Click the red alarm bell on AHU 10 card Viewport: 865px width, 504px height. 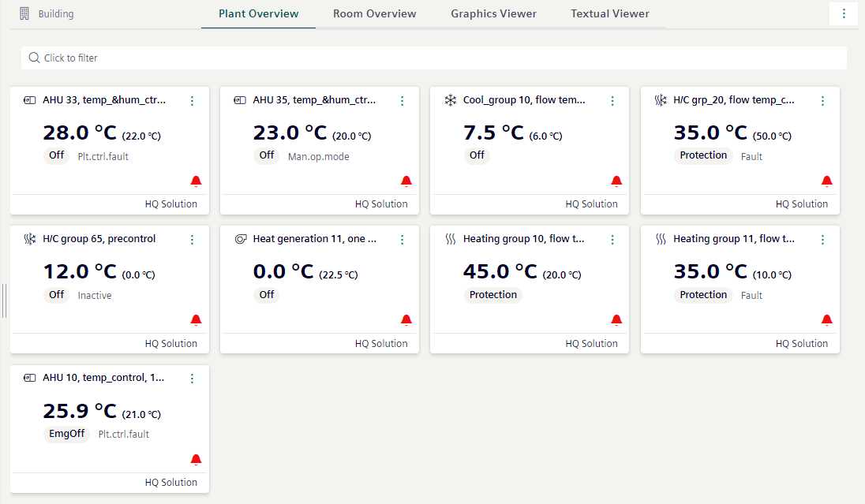pyautogui.click(x=196, y=460)
